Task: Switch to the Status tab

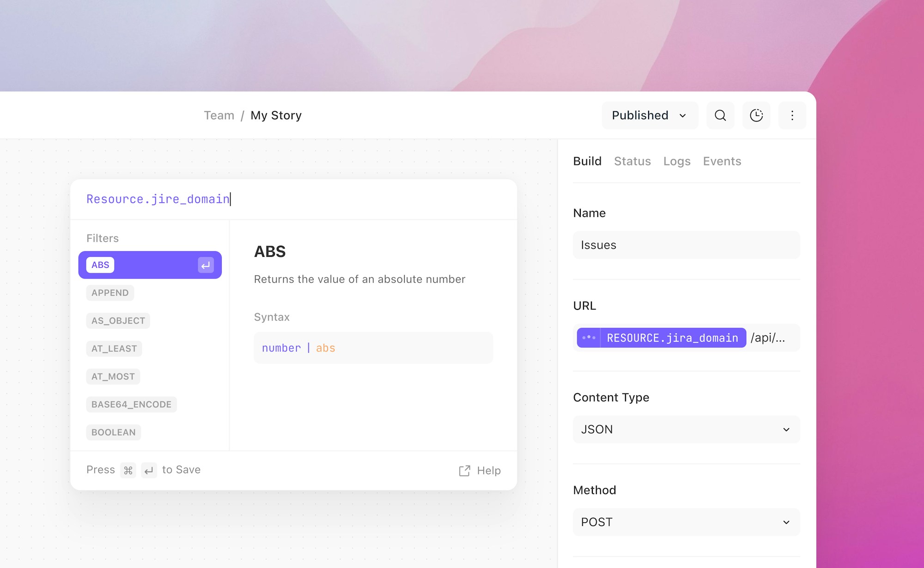Action: pos(632,161)
